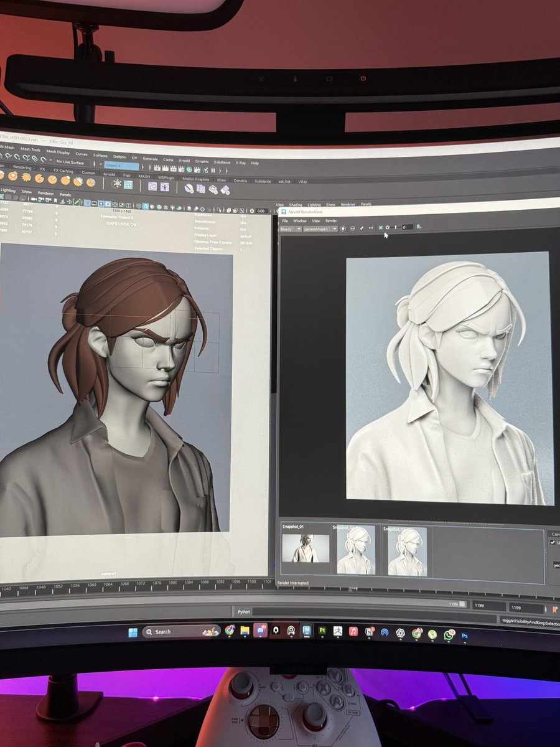Image resolution: width=560 pixels, height=747 pixels.
Task: Click the T-pose figure Arnold shelf icon
Action: (x=165, y=186)
